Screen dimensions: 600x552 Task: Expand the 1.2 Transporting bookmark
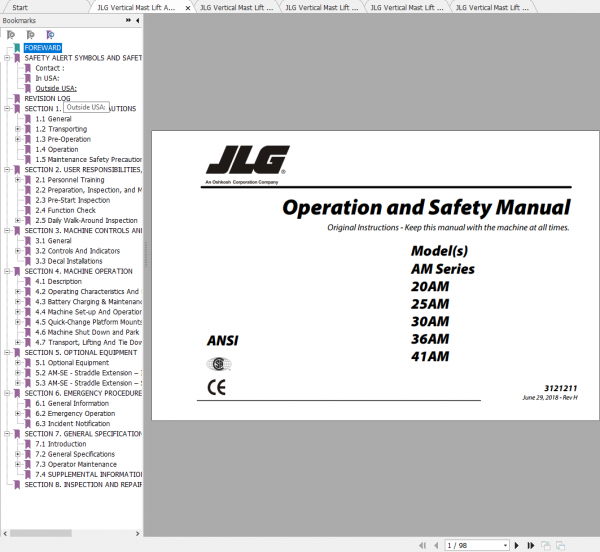18,129
